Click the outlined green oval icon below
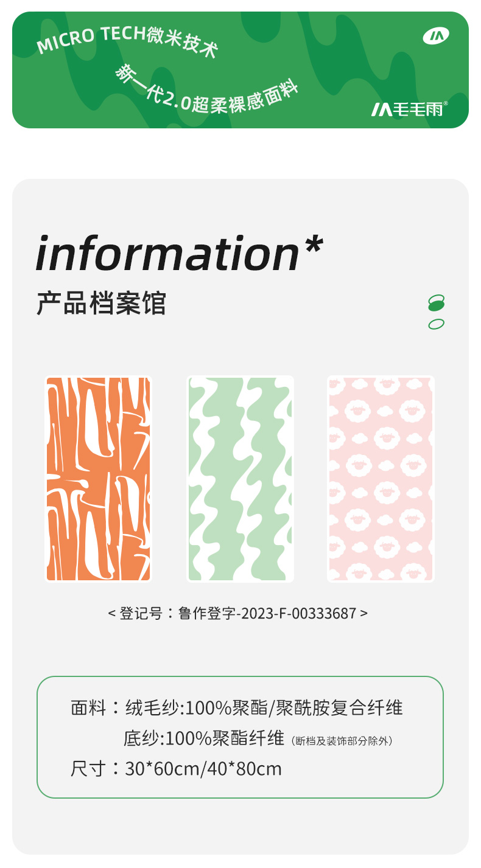Screen dimensions: 481x868 coord(436,324)
